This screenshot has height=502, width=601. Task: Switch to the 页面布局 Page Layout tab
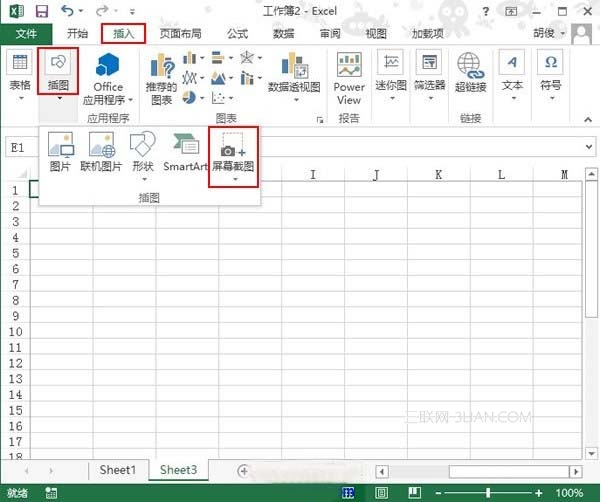(181, 34)
